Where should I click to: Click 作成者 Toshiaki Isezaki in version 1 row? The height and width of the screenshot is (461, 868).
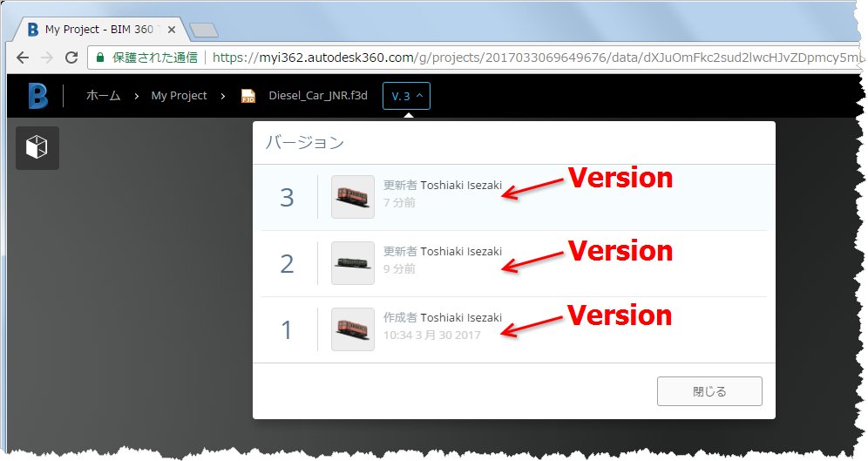click(443, 318)
